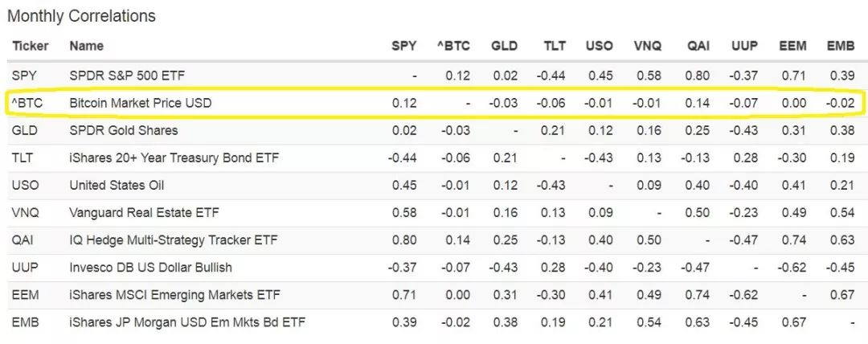Click the UUP column header
Viewport: 868px width, 344px height.
pyautogui.click(x=743, y=46)
